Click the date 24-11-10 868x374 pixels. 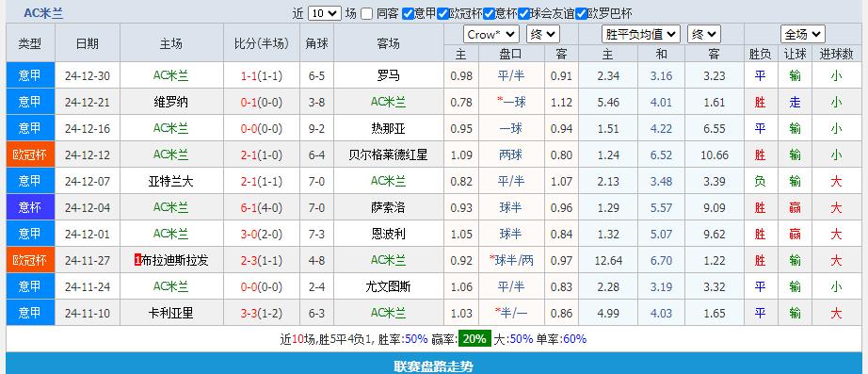pos(88,313)
